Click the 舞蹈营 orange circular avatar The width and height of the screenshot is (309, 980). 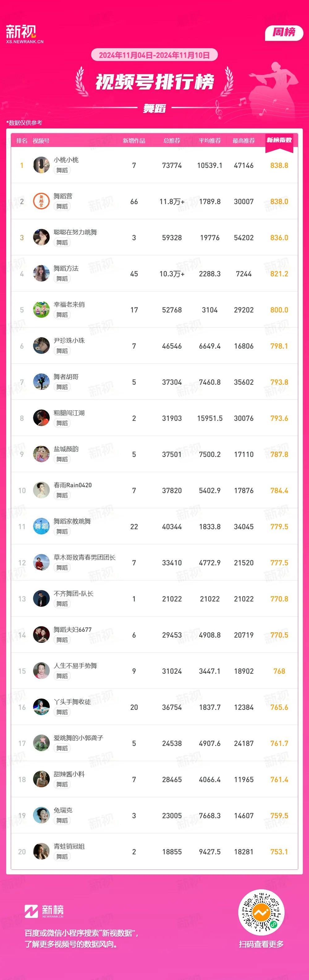pos(41,201)
